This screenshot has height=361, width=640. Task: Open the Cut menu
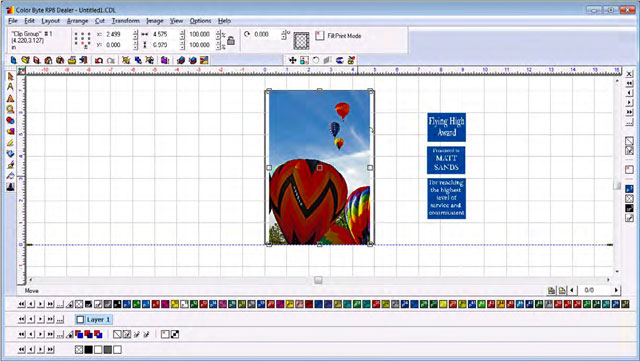click(x=100, y=21)
